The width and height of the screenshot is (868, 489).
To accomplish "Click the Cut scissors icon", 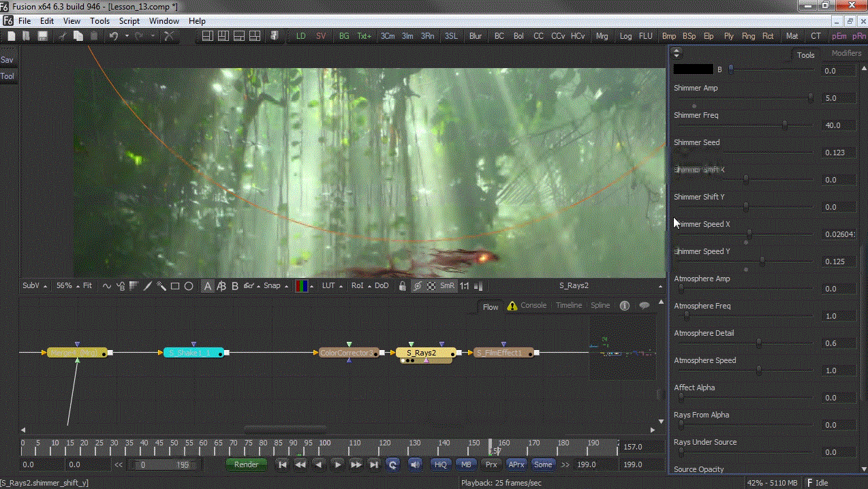I will click(x=63, y=36).
